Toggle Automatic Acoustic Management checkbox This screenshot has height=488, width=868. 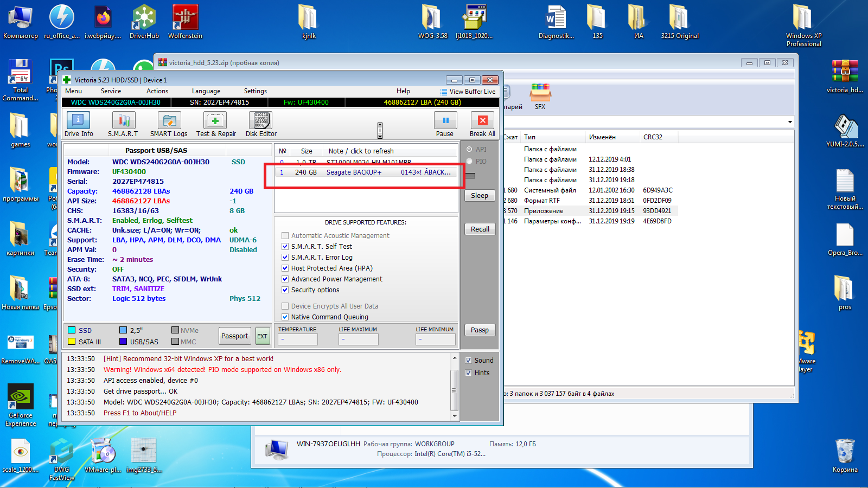click(x=285, y=236)
